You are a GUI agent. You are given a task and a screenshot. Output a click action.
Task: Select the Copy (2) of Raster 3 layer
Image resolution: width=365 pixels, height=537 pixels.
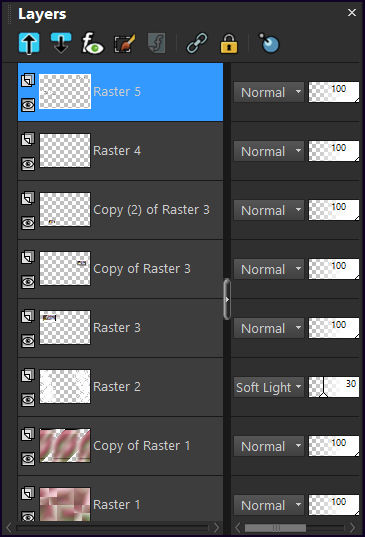click(120, 210)
